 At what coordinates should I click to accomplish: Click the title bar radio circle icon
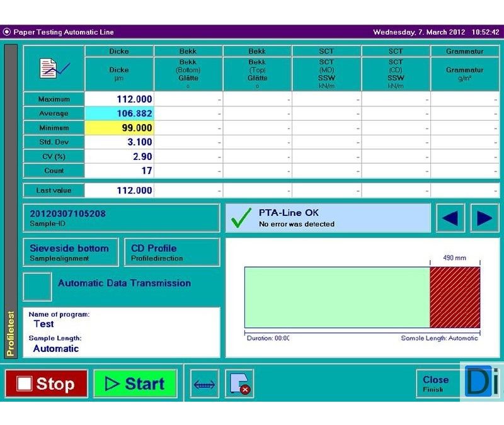[x=7, y=32]
